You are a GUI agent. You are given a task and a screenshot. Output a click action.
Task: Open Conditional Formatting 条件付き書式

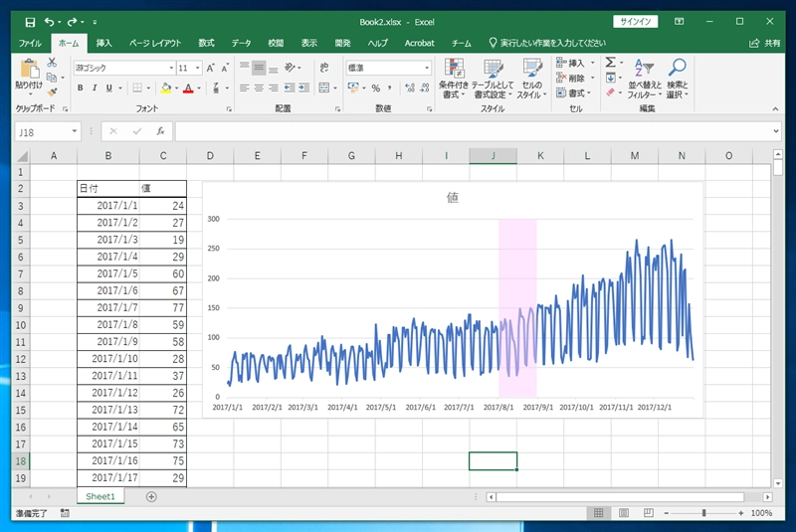pyautogui.click(x=454, y=79)
